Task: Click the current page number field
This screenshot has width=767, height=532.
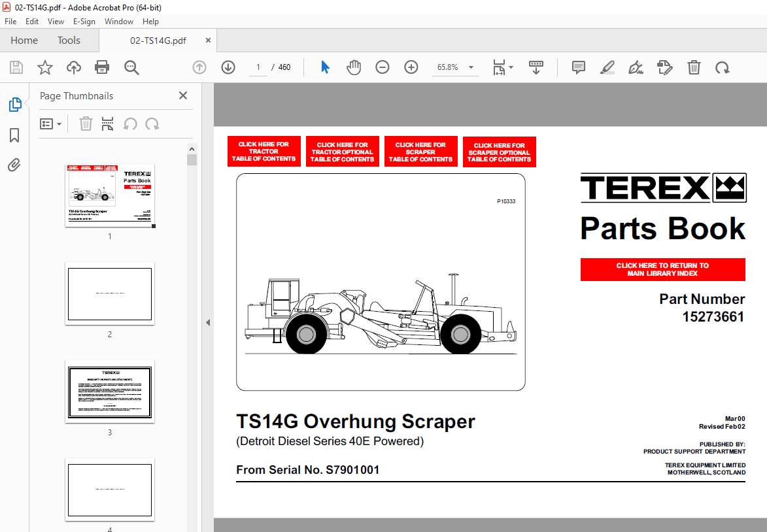Action: tap(258, 67)
